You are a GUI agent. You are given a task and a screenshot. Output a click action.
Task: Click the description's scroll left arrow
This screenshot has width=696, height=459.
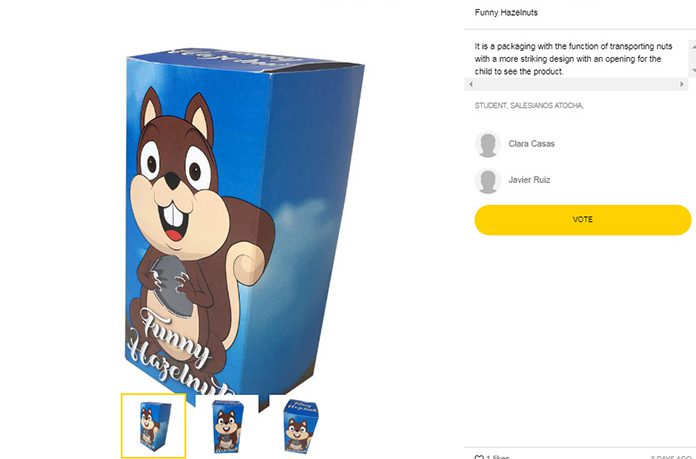click(x=471, y=84)
